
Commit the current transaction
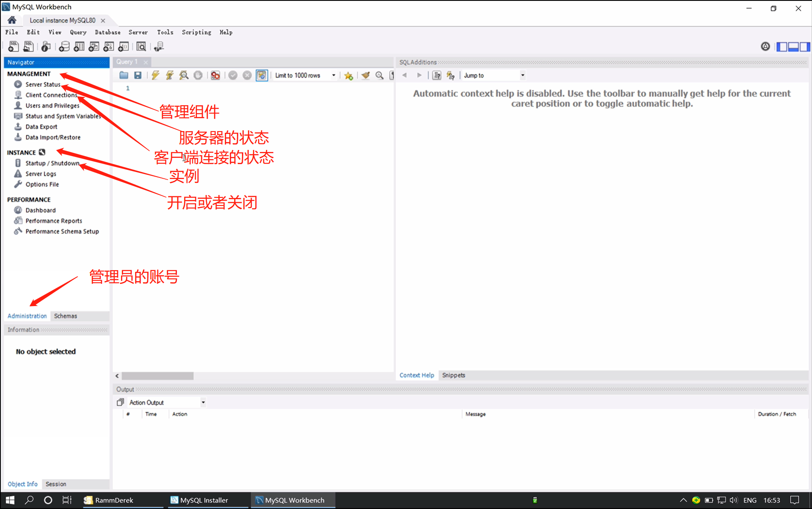click(233, 75)
